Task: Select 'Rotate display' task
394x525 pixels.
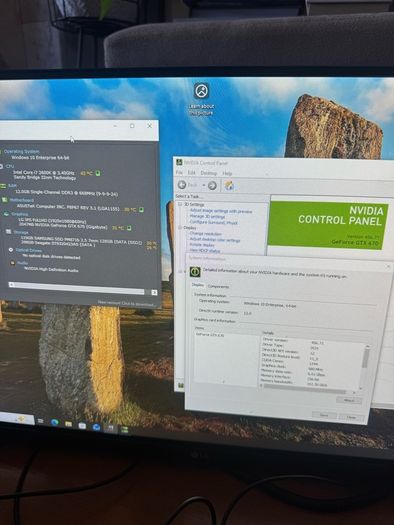Action: tap(202, 245)
